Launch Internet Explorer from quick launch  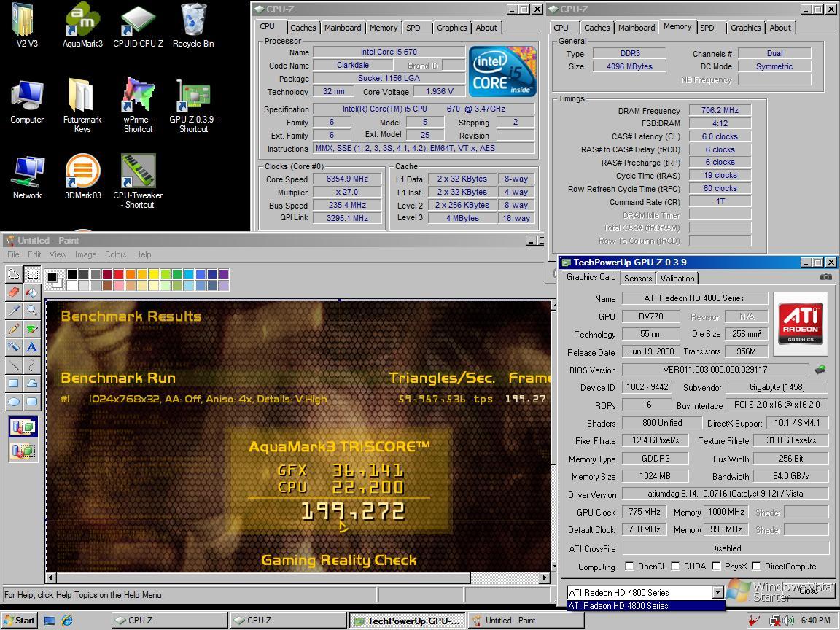[x=67, y=621]
